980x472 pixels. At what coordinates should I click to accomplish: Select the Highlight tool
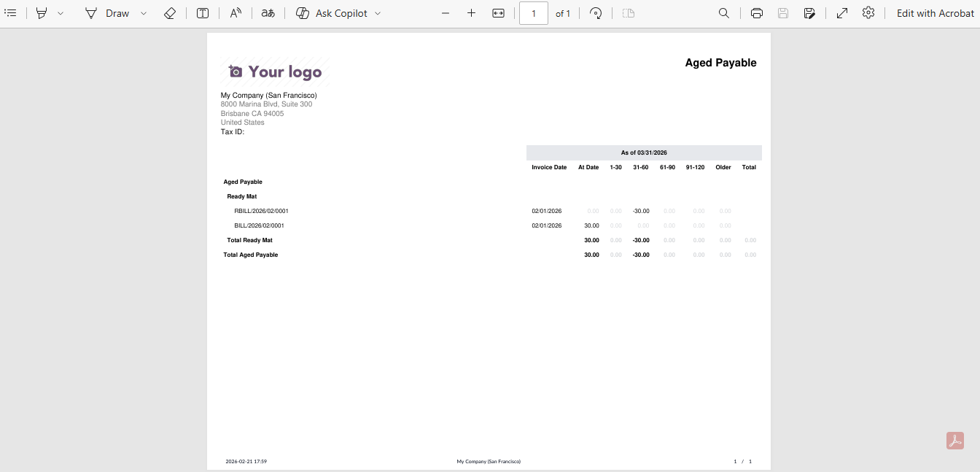point(42,13)
